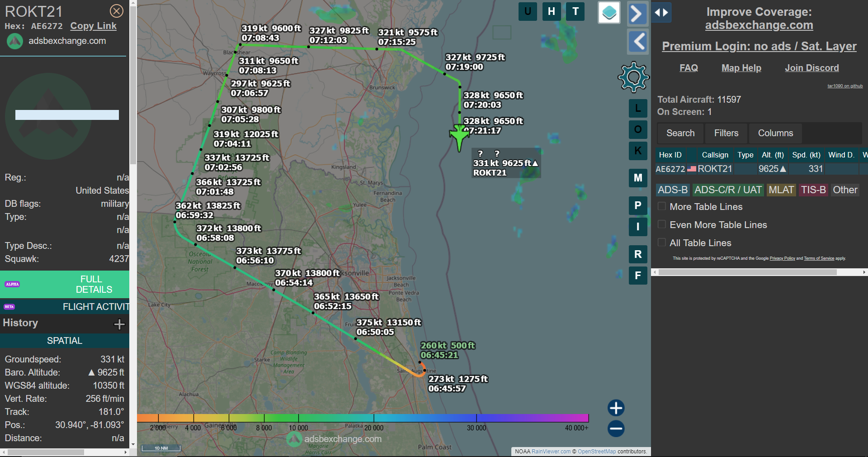Sort table by Wind D. column
Screen dimensions: 868x457
(841, 155)
